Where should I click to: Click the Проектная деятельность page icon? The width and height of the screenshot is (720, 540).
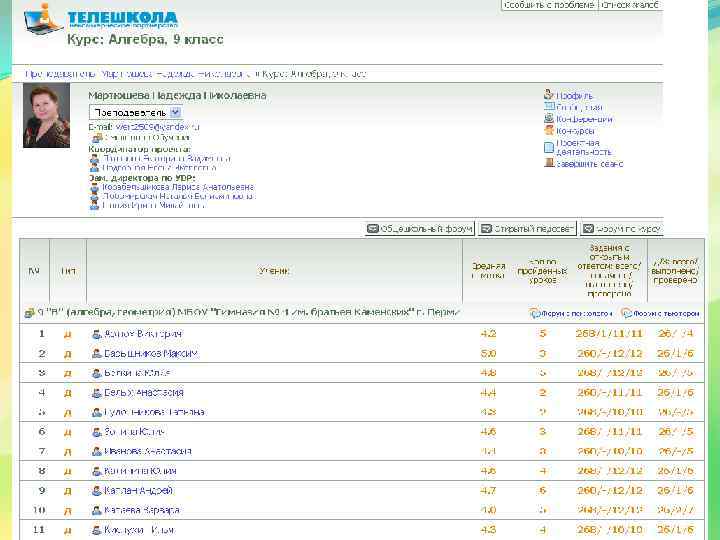coord(549,147)
